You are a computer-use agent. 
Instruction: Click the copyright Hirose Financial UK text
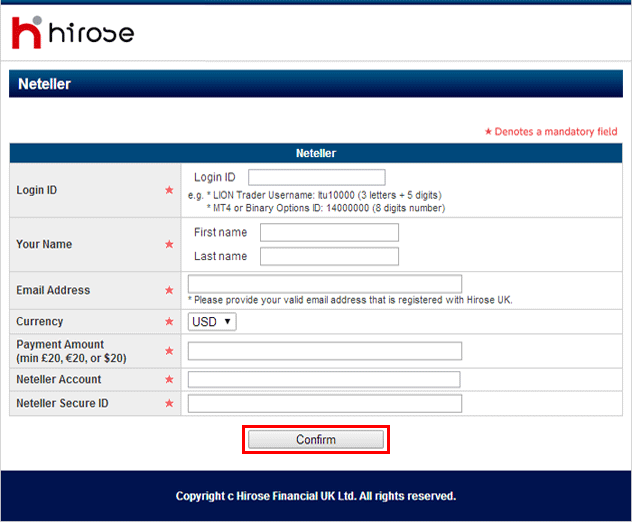click(x=316, y=496)
